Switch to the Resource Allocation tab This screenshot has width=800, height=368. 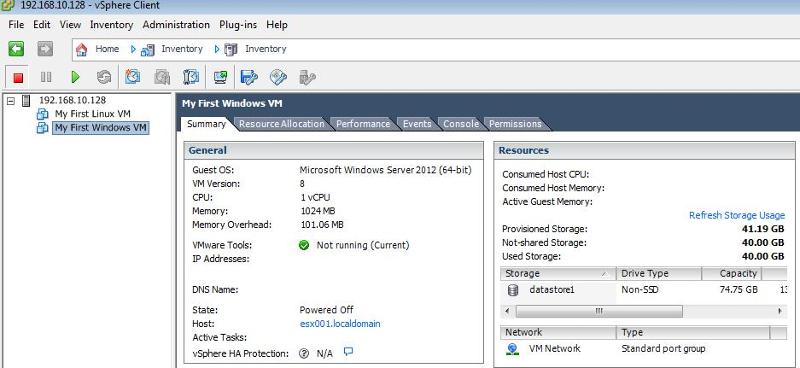282,124
